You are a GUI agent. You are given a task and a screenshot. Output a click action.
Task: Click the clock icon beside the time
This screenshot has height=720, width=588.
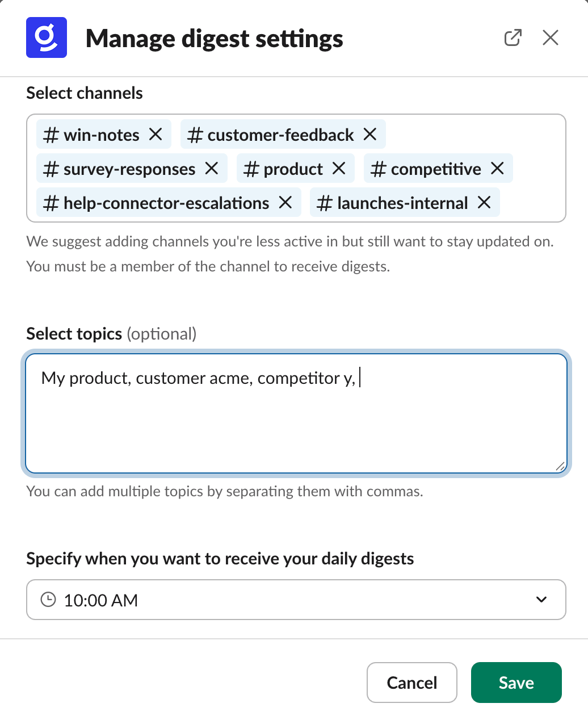[x=48, y=600]
